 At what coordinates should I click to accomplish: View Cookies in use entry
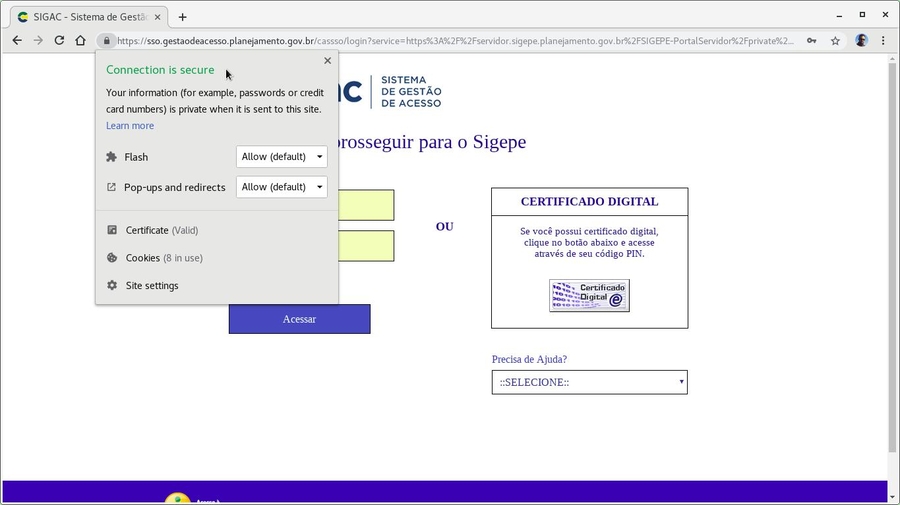pos(163,258)
